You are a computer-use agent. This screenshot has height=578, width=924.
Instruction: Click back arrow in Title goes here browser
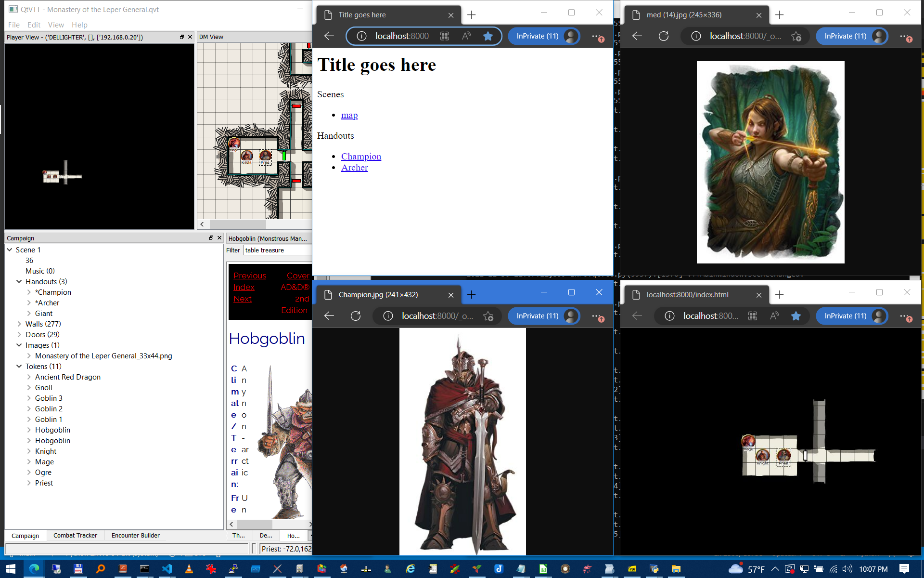pos(329,36)
